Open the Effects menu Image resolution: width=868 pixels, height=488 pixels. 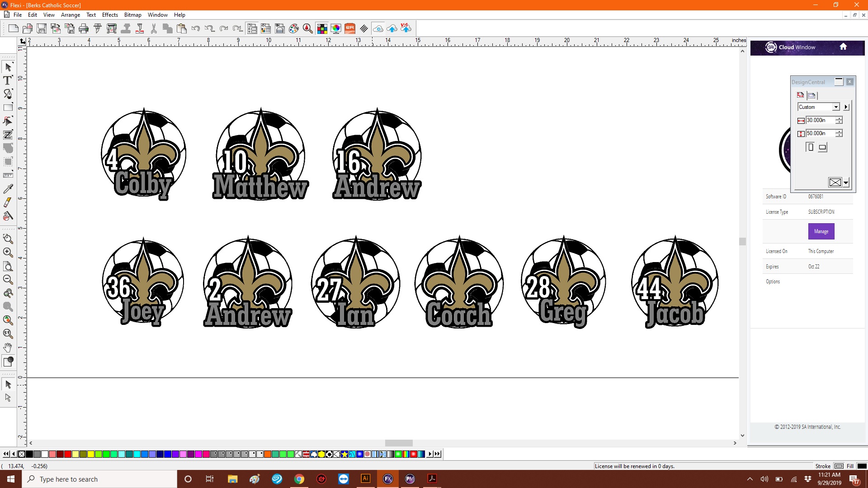(x=110, y=15)
